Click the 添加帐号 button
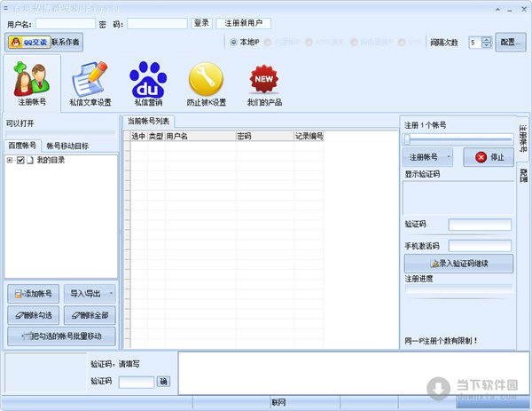Viewport: 532px width, 411px height. [x=34, y=294]
